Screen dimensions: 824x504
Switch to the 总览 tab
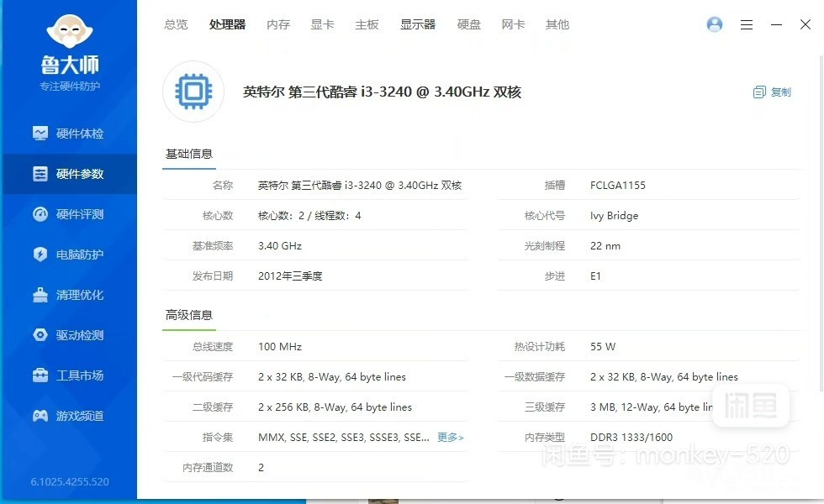176,25
